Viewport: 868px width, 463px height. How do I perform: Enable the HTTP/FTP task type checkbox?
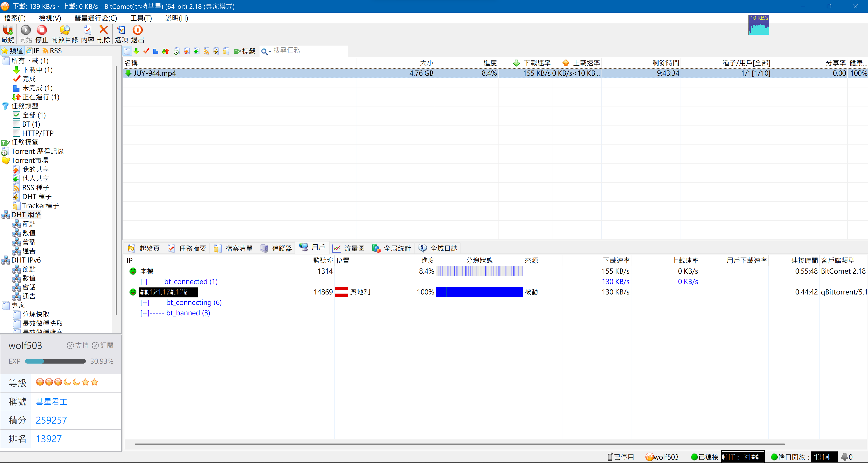click(17, 133)
